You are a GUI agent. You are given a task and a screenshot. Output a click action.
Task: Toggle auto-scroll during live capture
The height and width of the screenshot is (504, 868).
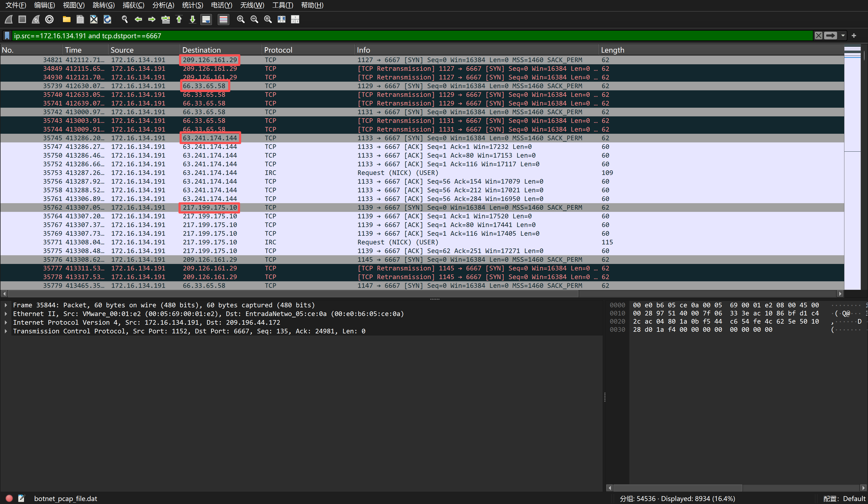[206, 19]
